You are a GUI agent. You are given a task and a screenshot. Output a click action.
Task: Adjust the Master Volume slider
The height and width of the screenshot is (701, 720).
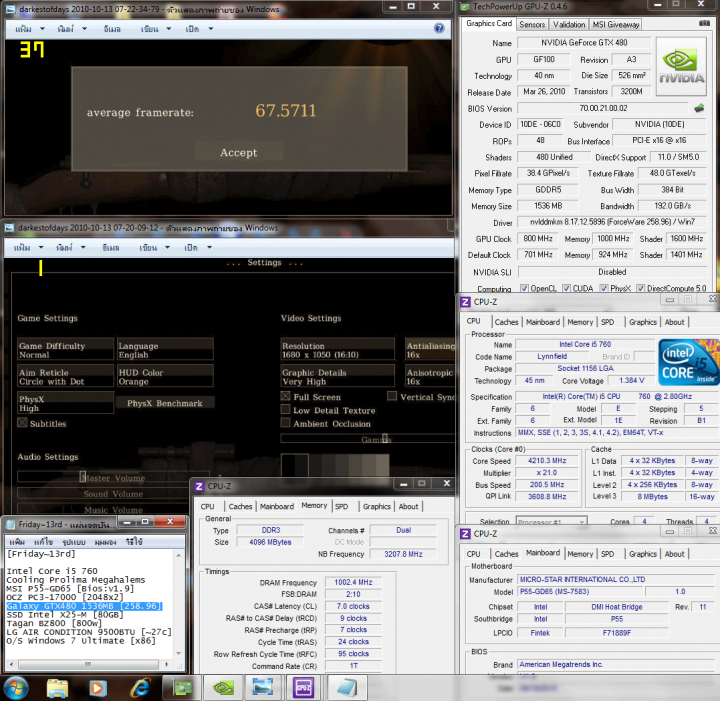pos(113,477)
